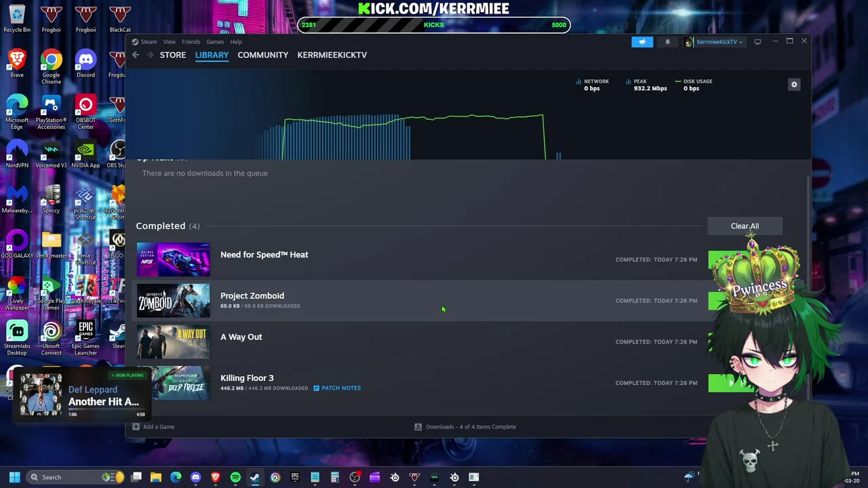
Task: Launch PlayStation Accessories from the desktop
Action: [x=51, y=112]
